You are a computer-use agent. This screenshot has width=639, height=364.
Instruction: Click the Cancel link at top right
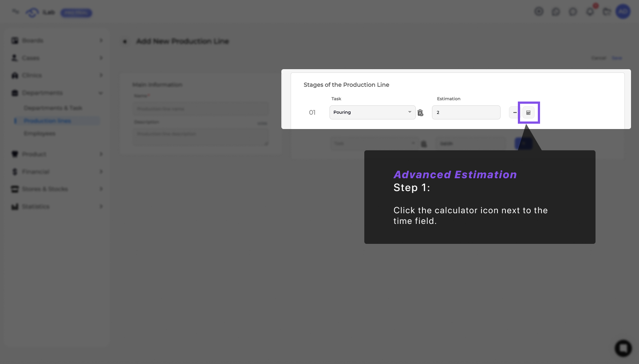[598, 58]
